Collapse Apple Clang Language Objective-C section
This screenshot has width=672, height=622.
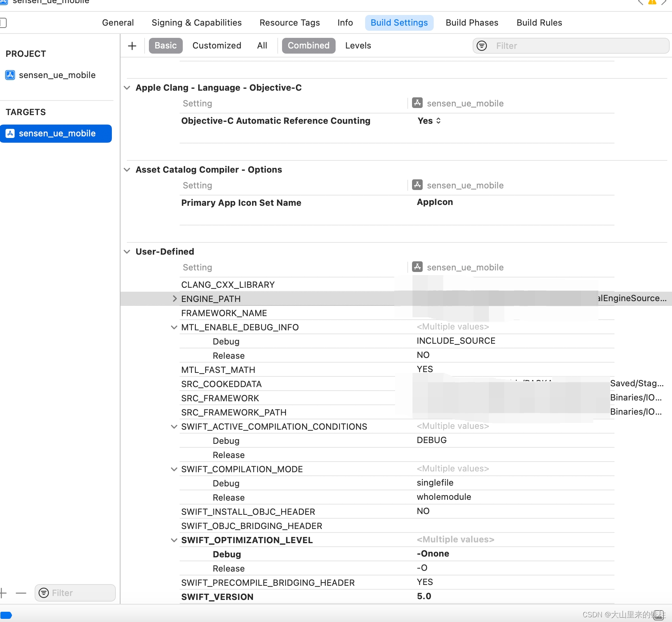(x=127, y=88)
